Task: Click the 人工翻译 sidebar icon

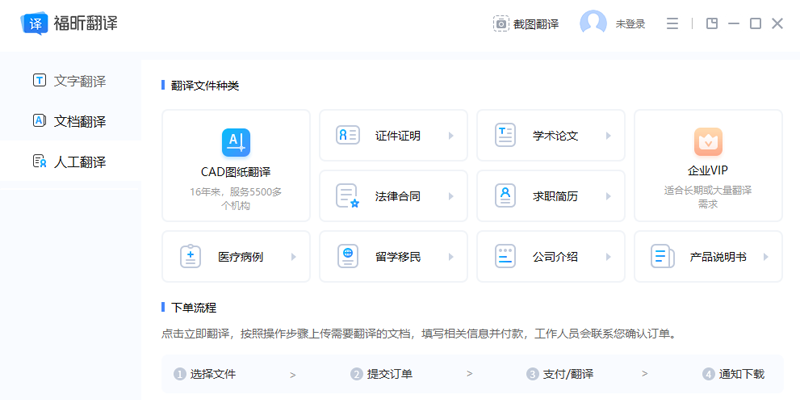Action: click(39, 162)
